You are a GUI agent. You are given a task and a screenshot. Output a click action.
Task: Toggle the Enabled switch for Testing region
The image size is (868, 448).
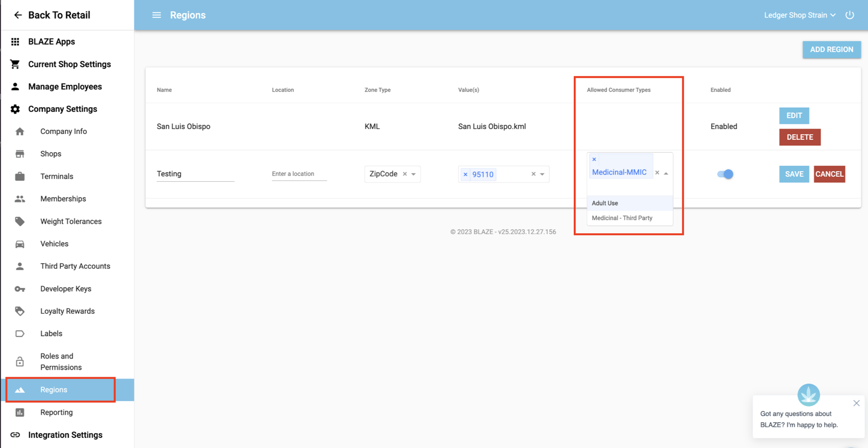click(725, 174)
